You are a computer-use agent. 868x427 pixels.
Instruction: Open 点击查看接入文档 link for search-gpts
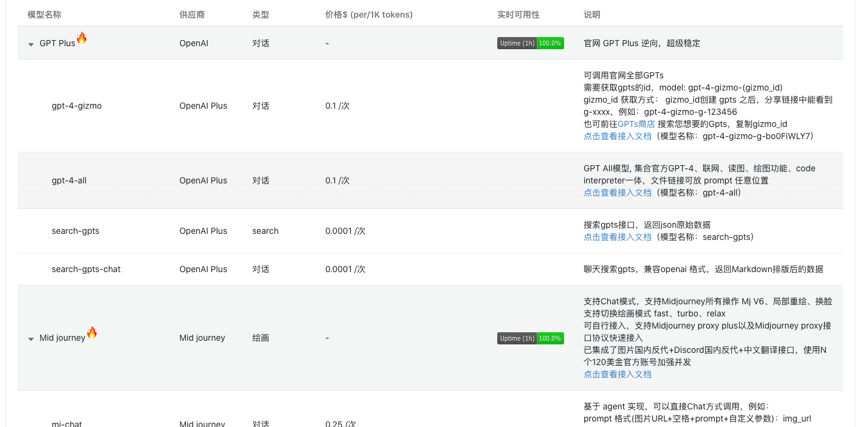tap(617, 237)
